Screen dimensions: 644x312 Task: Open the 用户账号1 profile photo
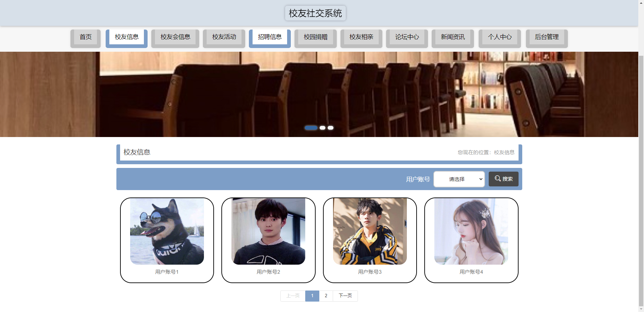point(167,231)
